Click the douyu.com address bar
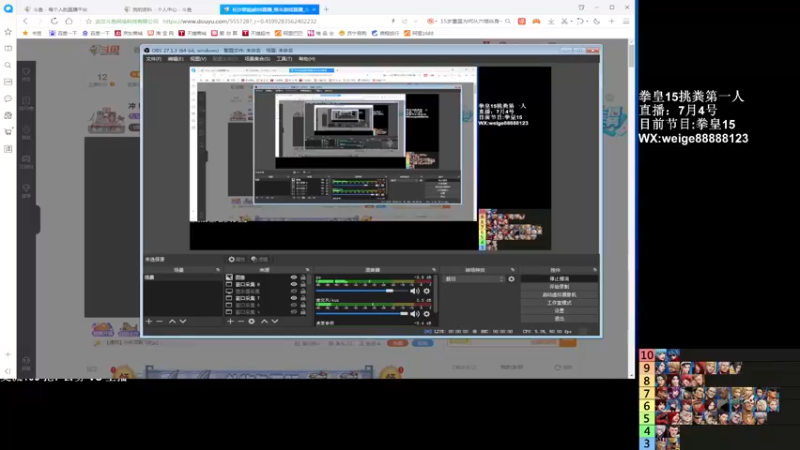Viewport: 800px width, 450px height. (239, 21)
